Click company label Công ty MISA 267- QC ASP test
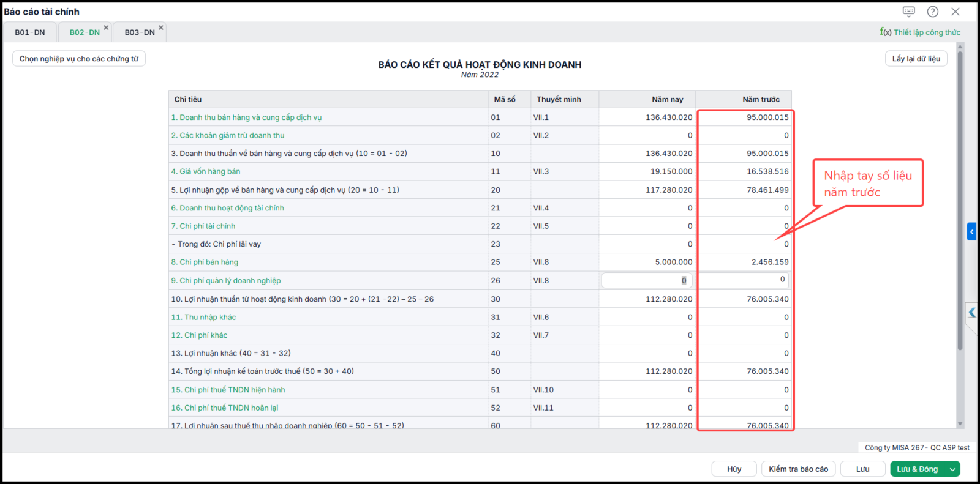The image size is (980, 484). [x=917, y=448]
